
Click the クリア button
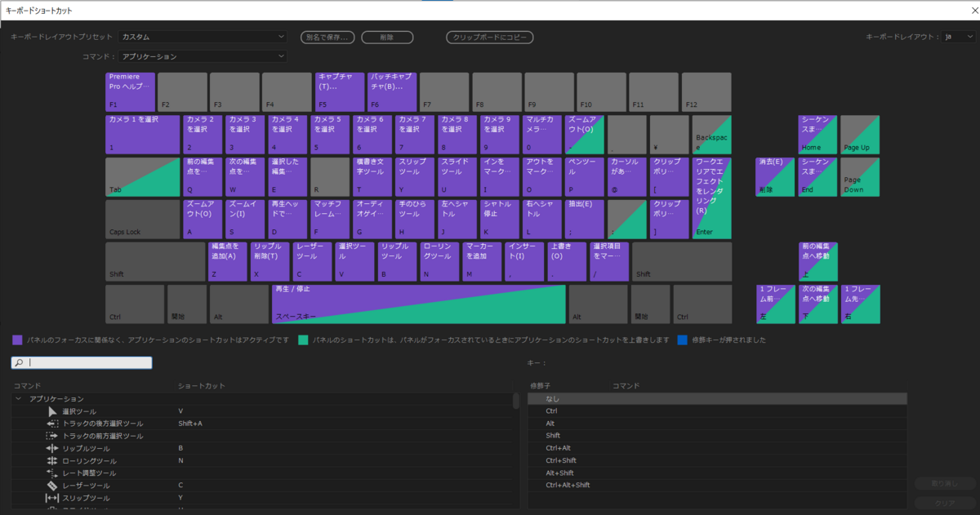pyautogui.click(x=946, y=503)
